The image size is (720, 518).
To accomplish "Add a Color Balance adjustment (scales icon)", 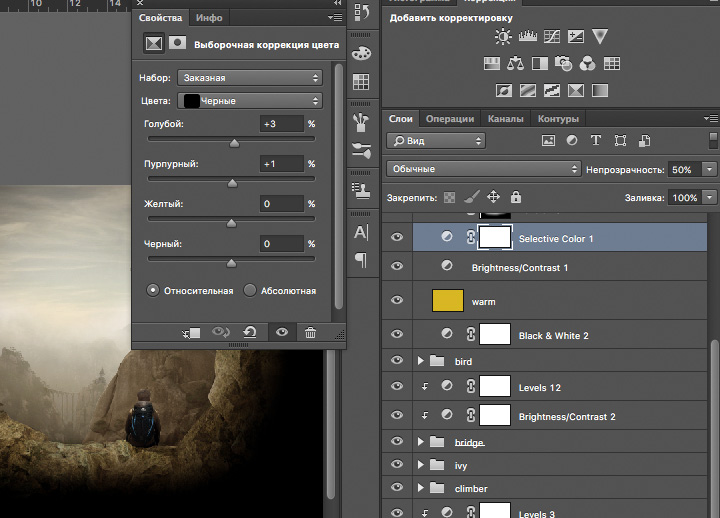I will tap(515, 63).
